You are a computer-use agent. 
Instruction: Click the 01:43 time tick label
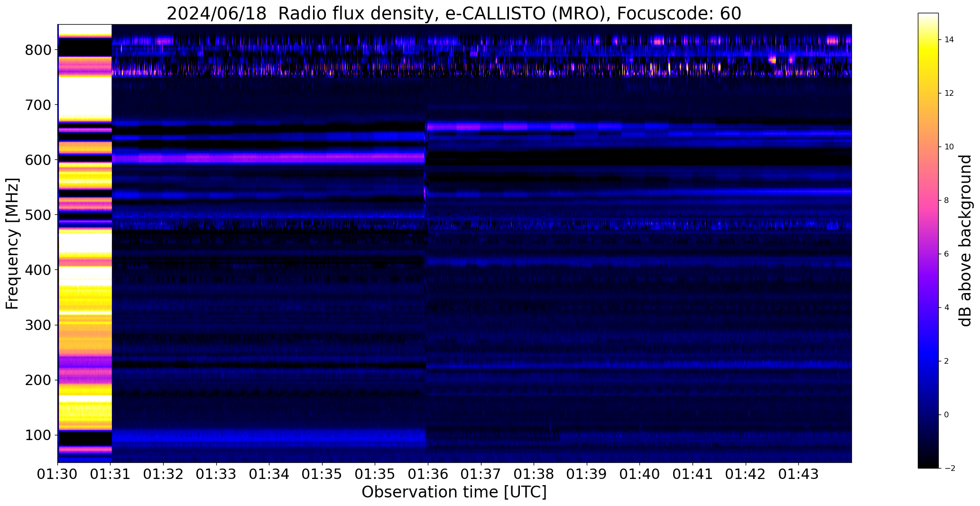tap(799, 474)
